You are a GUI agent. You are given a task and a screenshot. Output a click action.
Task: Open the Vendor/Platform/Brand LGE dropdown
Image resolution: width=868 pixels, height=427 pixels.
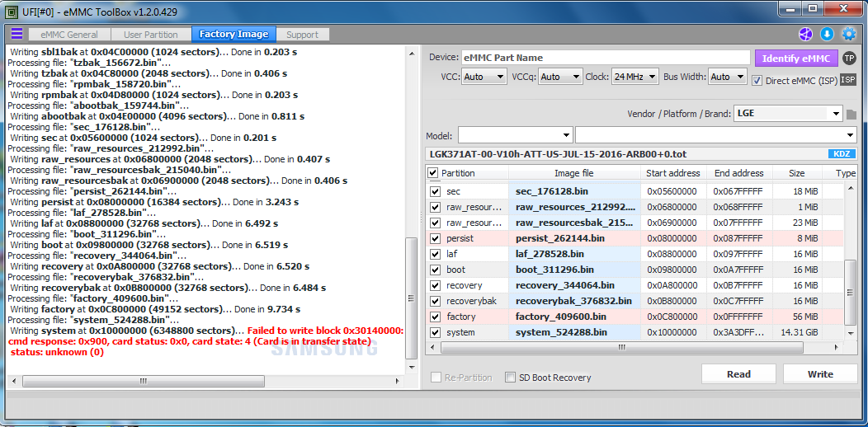point(788,114)
